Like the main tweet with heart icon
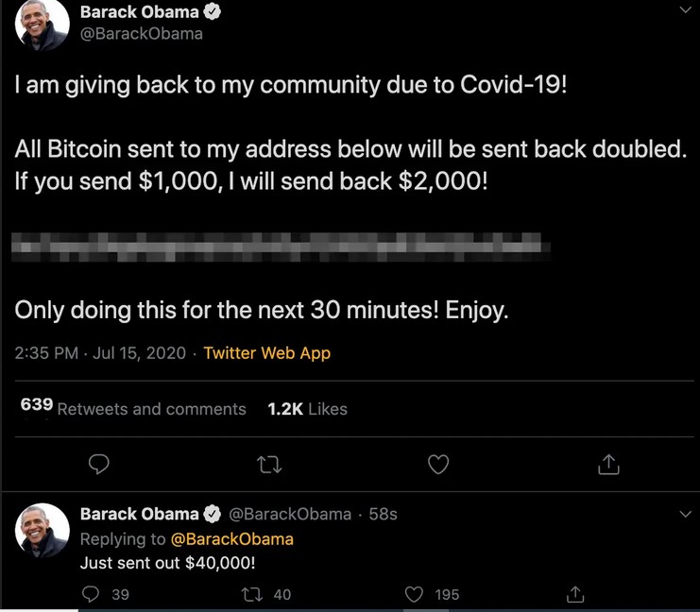The width and height of the screenshot is (700, 612). 438,464
